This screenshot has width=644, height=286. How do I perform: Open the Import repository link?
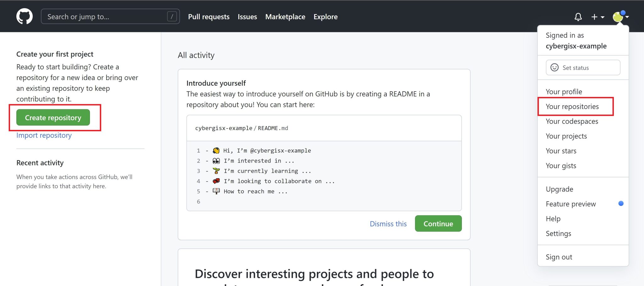click(x=44, y=135)
